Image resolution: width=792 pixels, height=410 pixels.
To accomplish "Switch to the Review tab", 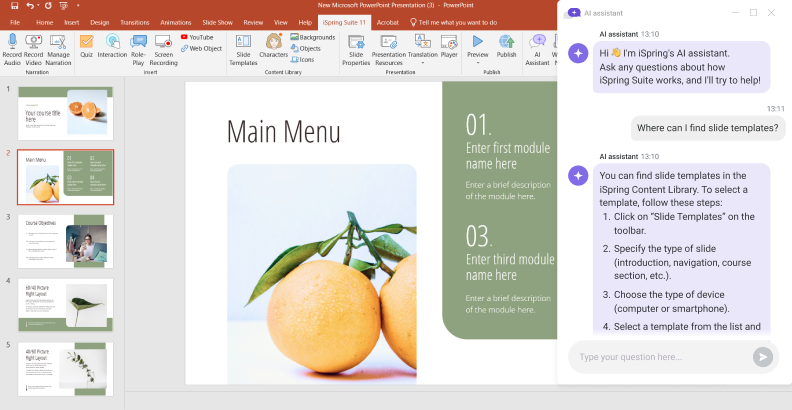I will click(253, 22).
